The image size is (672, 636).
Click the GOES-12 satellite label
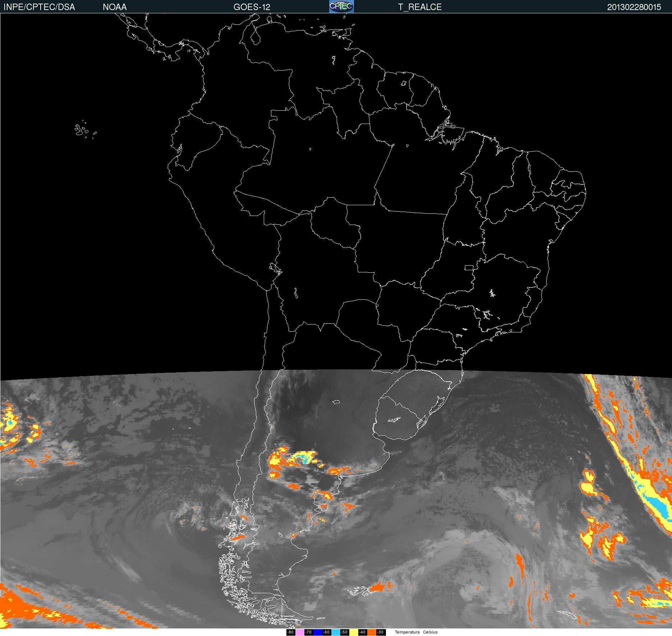click(x=252, y=7)
